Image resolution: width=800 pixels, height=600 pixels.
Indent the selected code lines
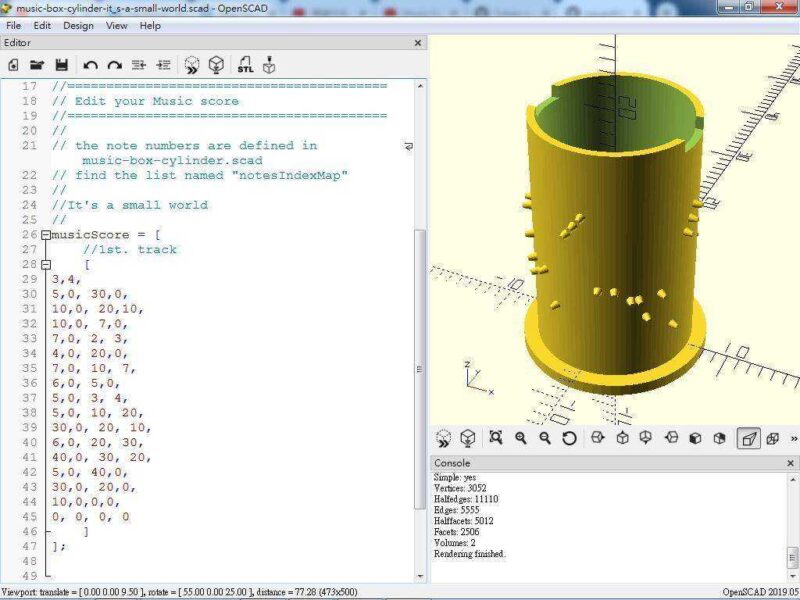point(163,65)
